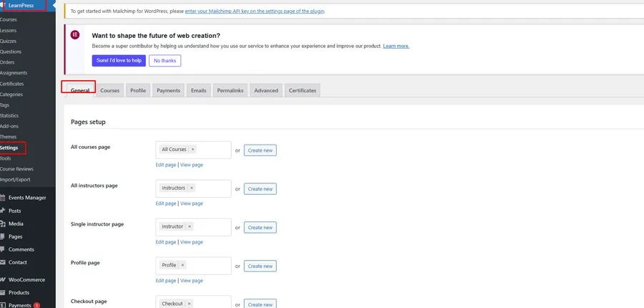Click Edit page under Single instructor page

pos(165,242)
